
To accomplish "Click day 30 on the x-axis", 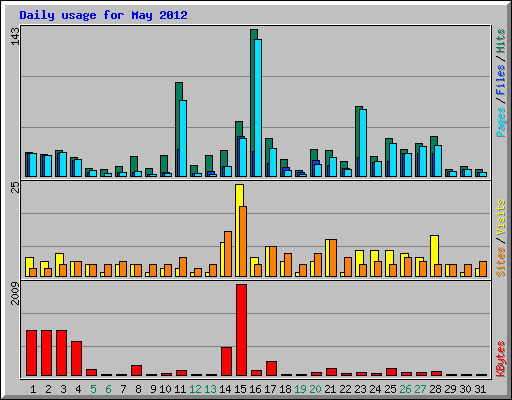I will [465, 389].
